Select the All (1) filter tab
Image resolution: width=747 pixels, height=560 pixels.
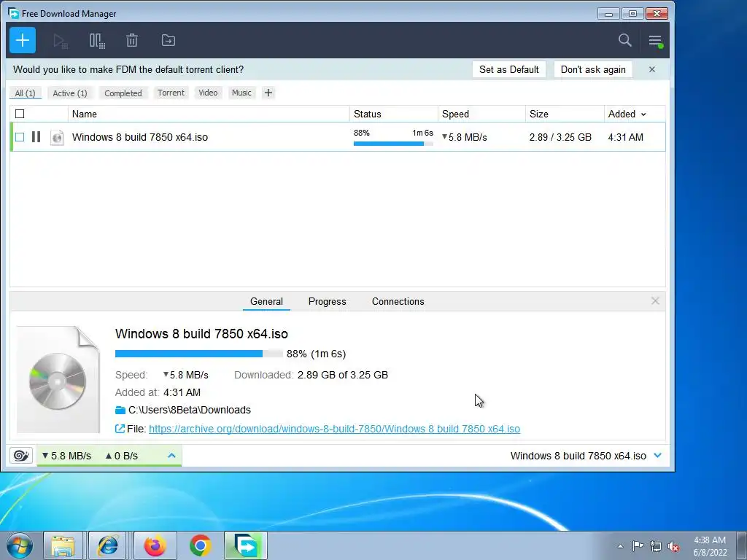[26, 93]
